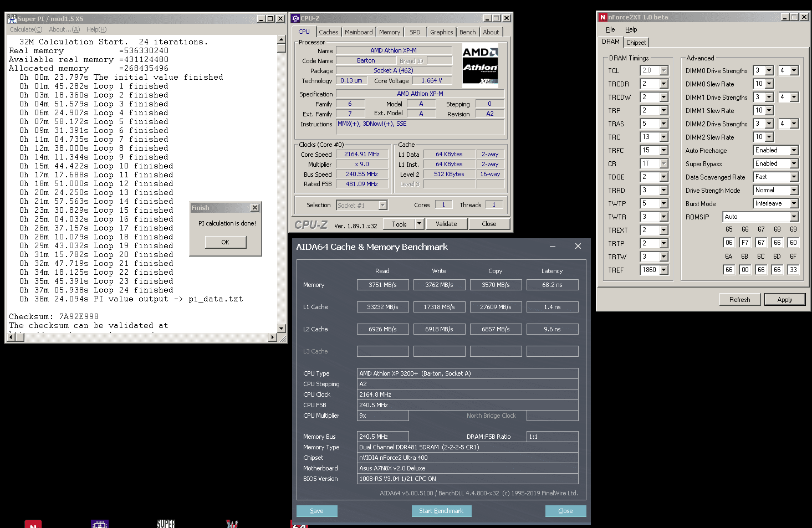Open the TRC timing dropdown
Viewport: 812px width, 528px height.
click(663, 137)
